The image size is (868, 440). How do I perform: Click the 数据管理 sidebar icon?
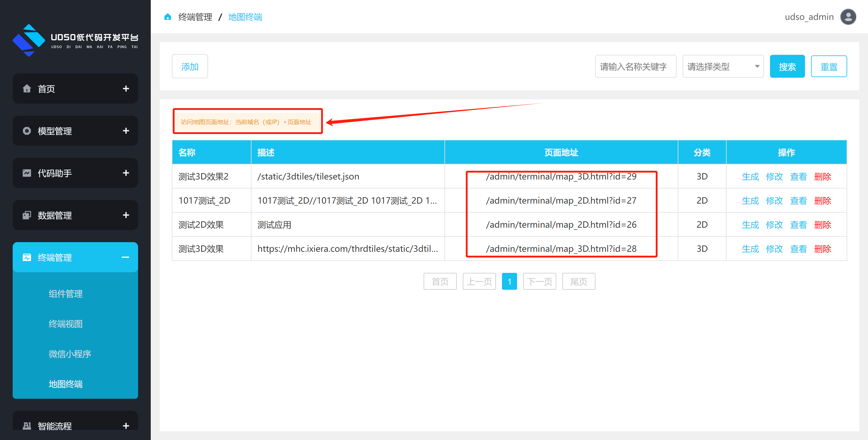[x=27, y=215]
